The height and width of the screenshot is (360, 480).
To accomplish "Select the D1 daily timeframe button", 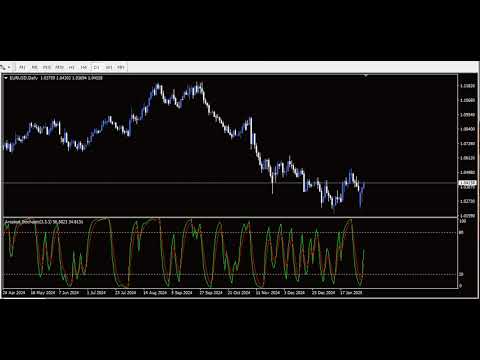I will tap(96, 67).
